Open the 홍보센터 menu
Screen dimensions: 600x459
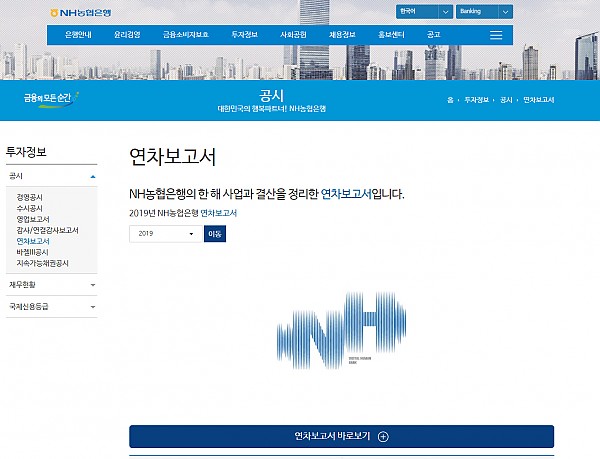click(x=391, y=35)
